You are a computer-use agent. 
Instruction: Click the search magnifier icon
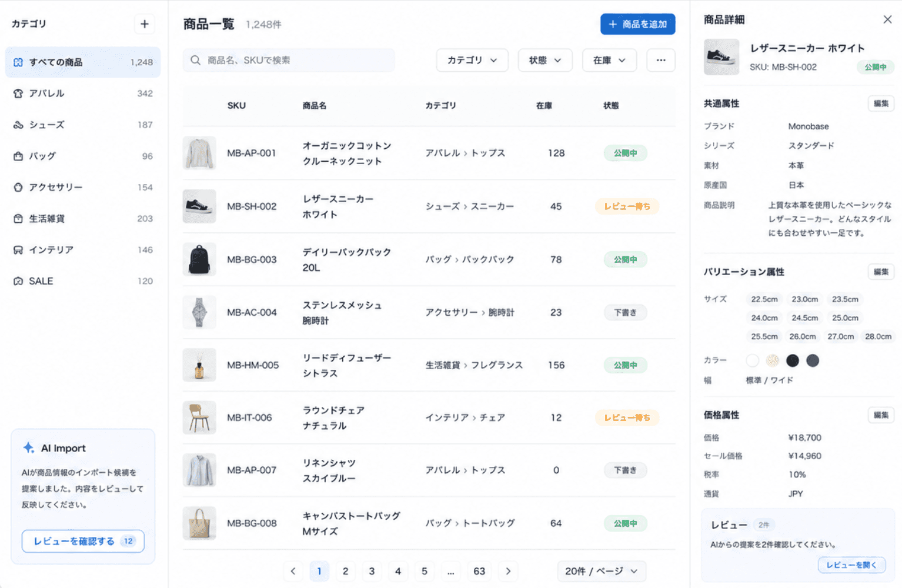196,60
